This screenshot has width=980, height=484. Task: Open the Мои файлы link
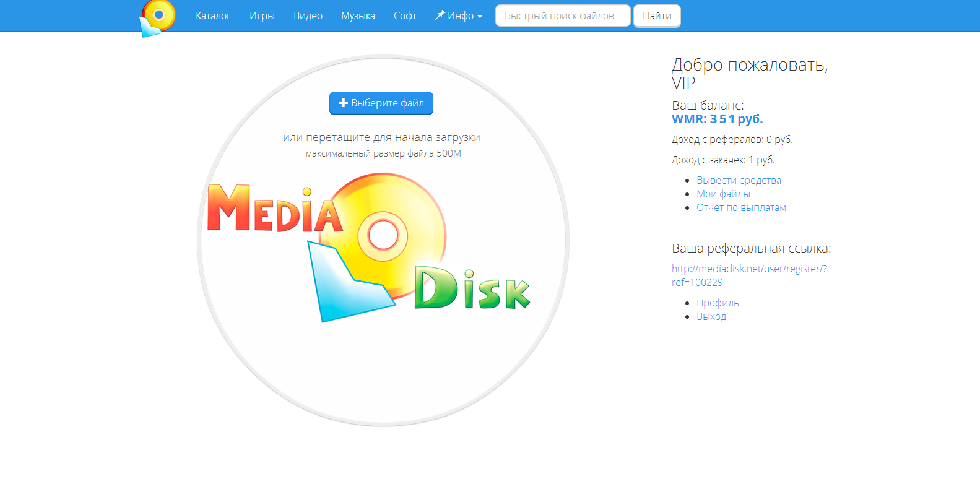pos(723,194)
